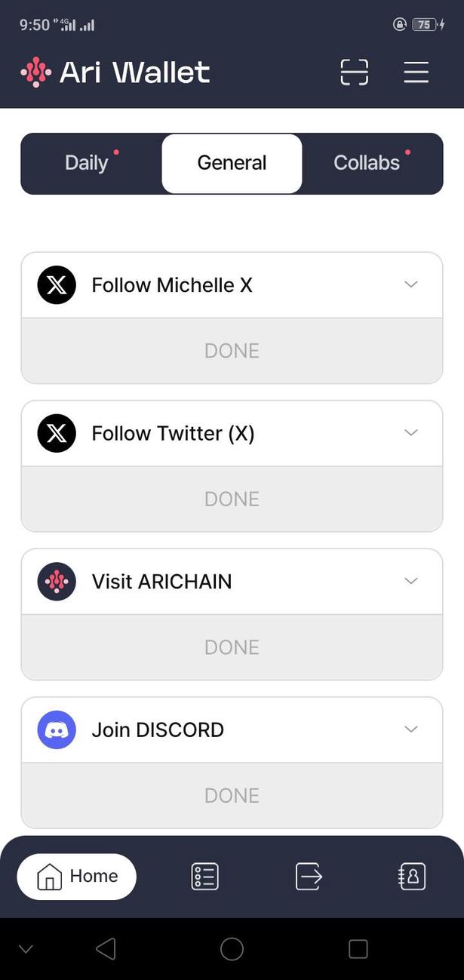Click DONE under Visit ARICHAIN
This screenshot has height=980, width=464.
(x=231, y=647)
